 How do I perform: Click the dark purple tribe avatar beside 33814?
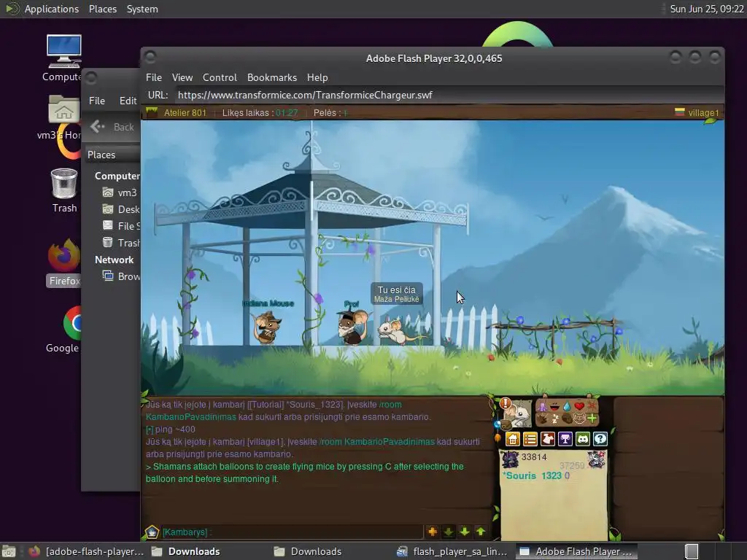[510, 459]
